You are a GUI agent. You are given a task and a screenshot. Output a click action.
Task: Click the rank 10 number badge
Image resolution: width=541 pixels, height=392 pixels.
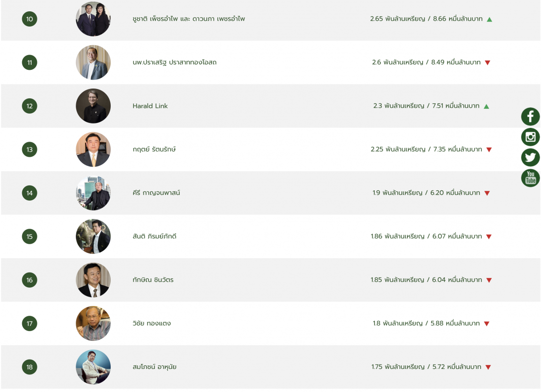(30, 19)
